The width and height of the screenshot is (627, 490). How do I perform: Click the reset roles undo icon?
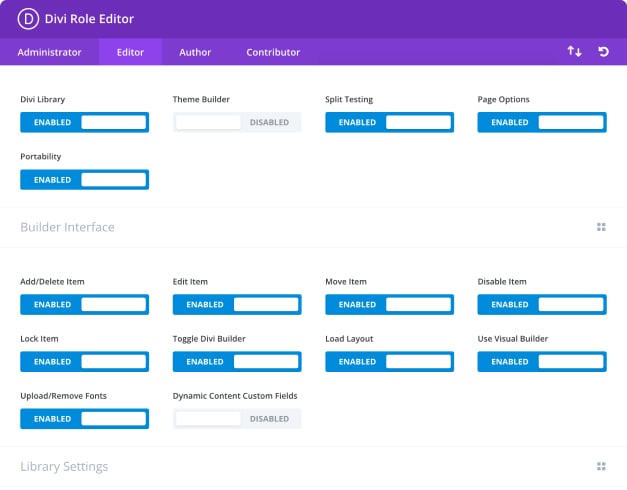[x=603, y=52]
